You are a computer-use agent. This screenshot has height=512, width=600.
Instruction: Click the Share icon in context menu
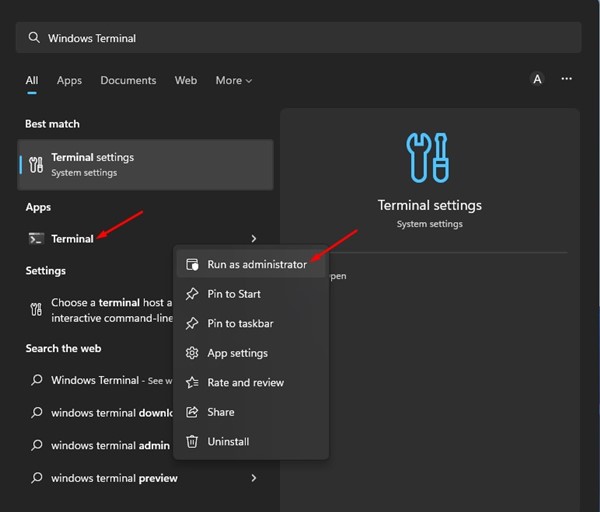coord(191,412)
